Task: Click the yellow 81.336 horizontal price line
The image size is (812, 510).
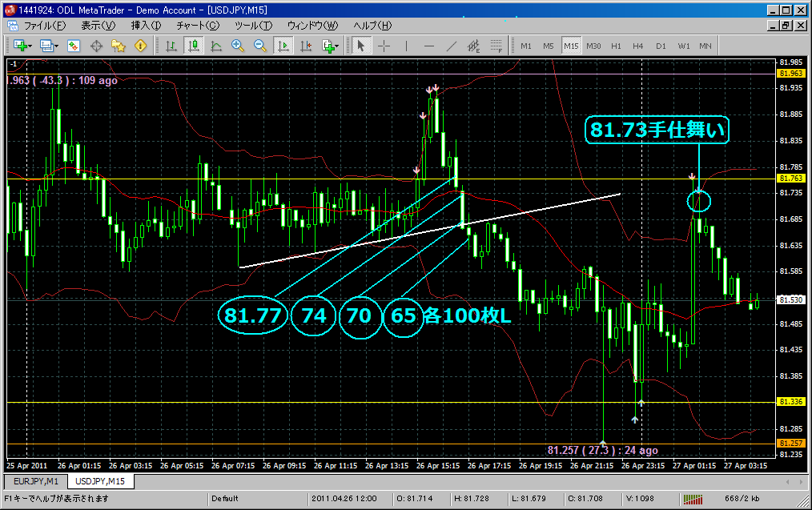Action: [320, 402]
